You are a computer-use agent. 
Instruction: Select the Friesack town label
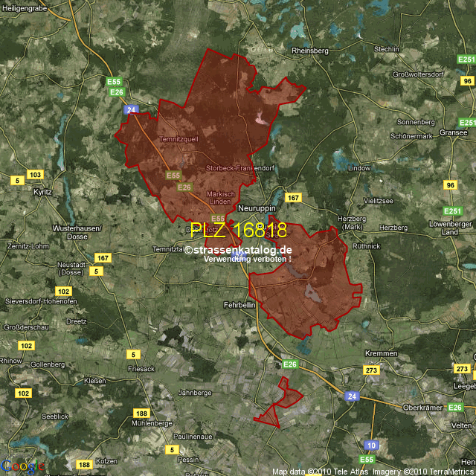pos(141,368)
